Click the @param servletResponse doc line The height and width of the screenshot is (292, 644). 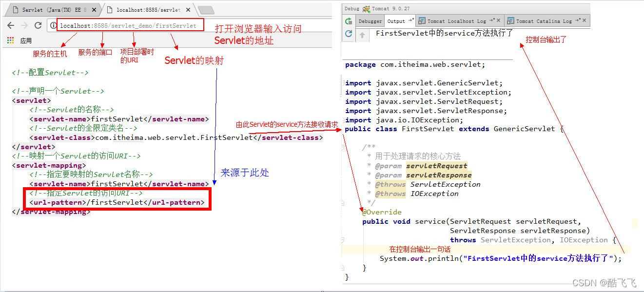coord(419,175)
